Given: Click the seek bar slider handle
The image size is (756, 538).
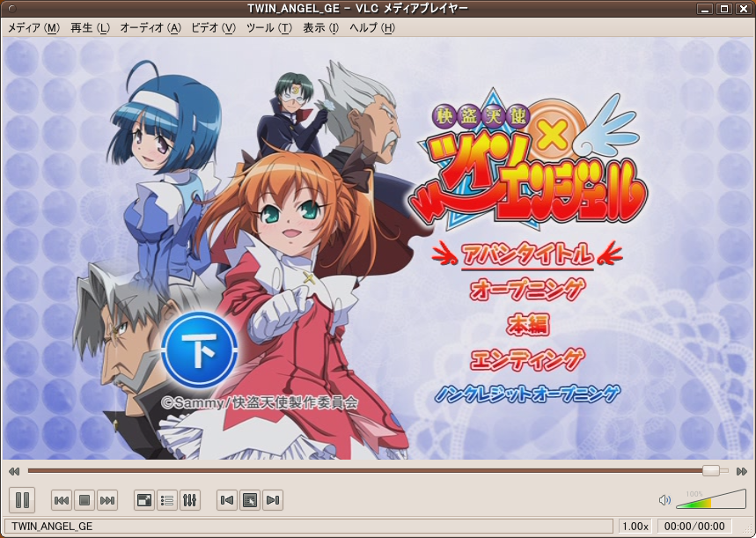Looking at the screenshot, I should coord(711,470).
